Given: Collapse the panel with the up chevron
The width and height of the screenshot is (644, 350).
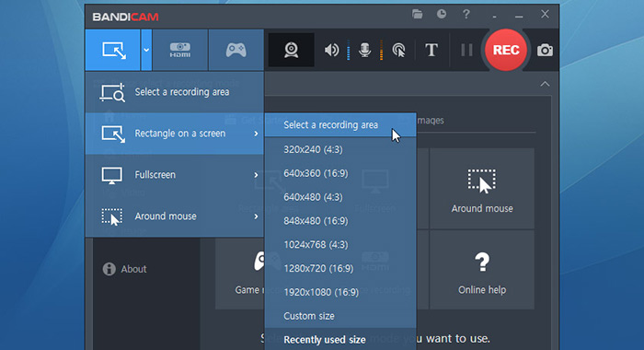Looking at the screenshot, I should [x=545, y=84].
